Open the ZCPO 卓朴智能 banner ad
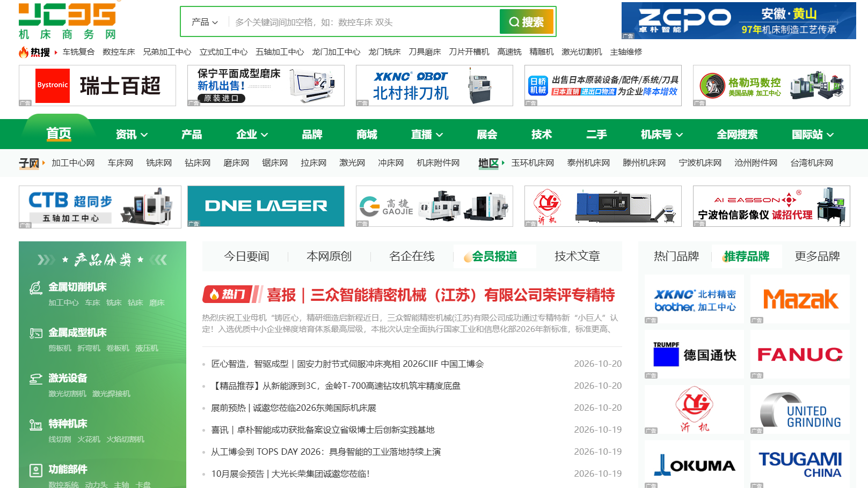Image resolution: width=868 pixels, height=488 pixels. click(739, 20)
